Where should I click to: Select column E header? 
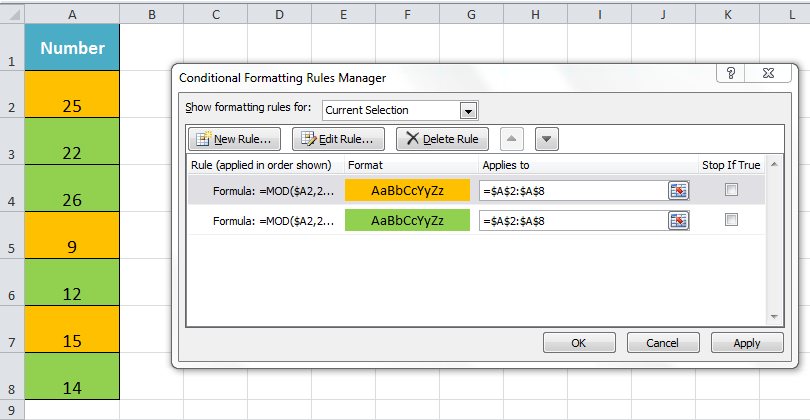point(344,15)
